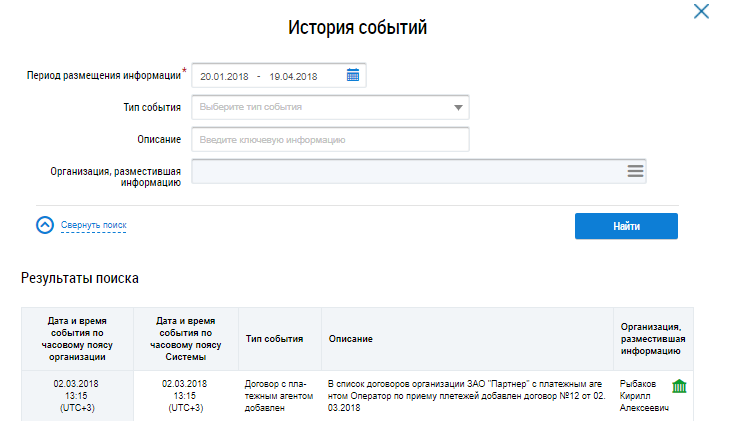Click the Свернуть поиск link
This screenshot has width=756, height=421.
(93, 226)
